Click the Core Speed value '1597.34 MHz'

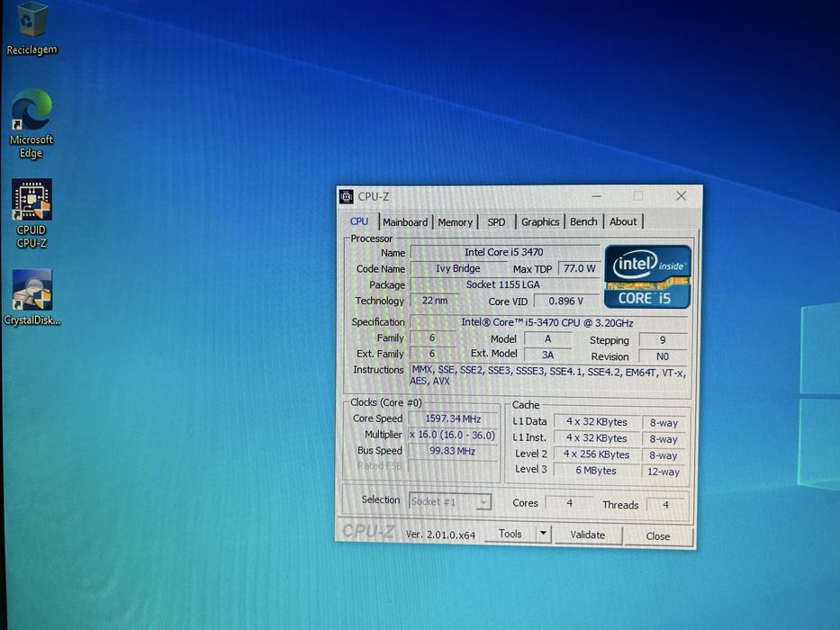(453, 418)
